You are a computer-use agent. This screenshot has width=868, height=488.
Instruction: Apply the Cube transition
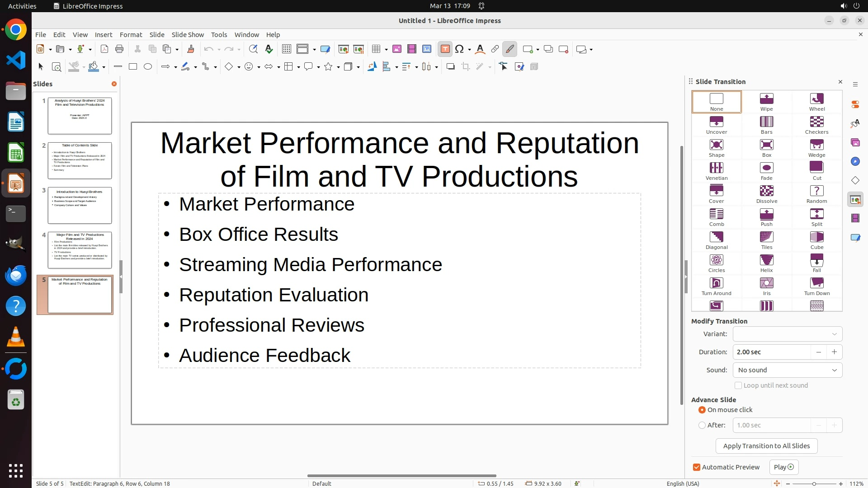click(816, 240)
